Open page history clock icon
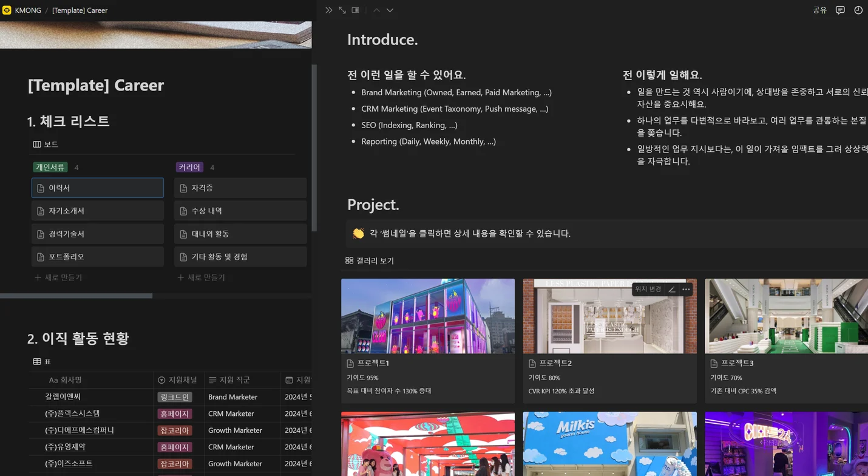 pyautogui.click(x=858, y=10)
